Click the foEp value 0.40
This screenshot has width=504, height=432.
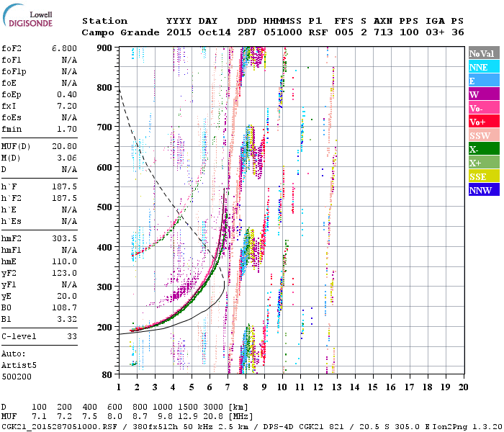point(67,94)
